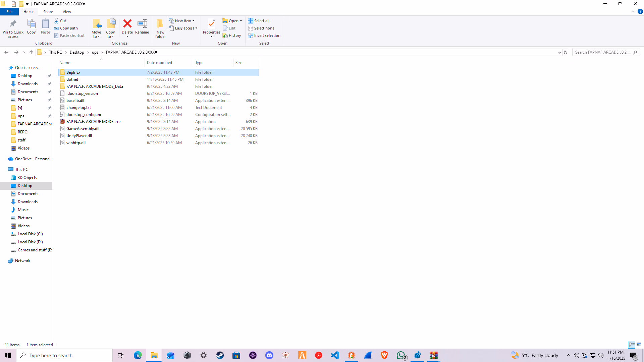The image size is (644, 362).
Task: Open Properties via the checkmark icon
Action: click(211, 24)
